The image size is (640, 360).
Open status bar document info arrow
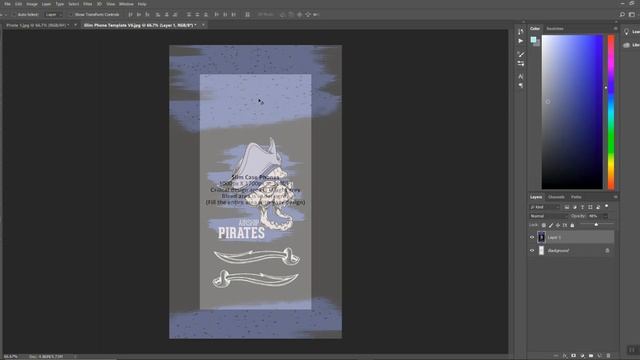point(76,357)
